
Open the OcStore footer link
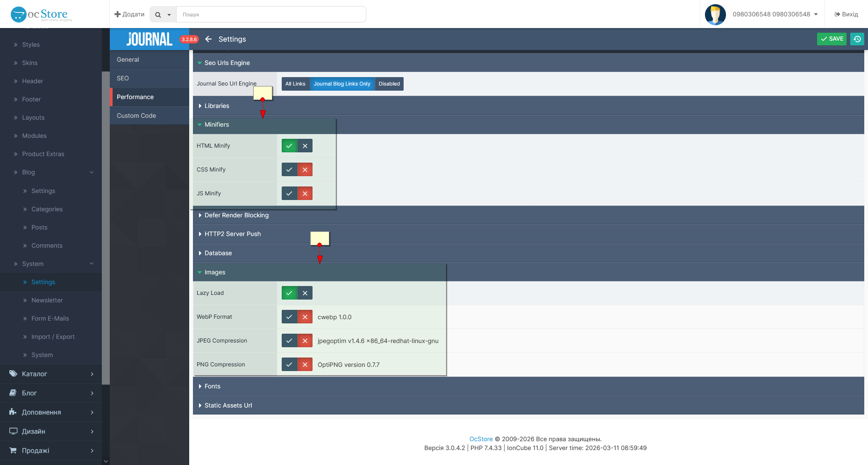pos(481,439)
